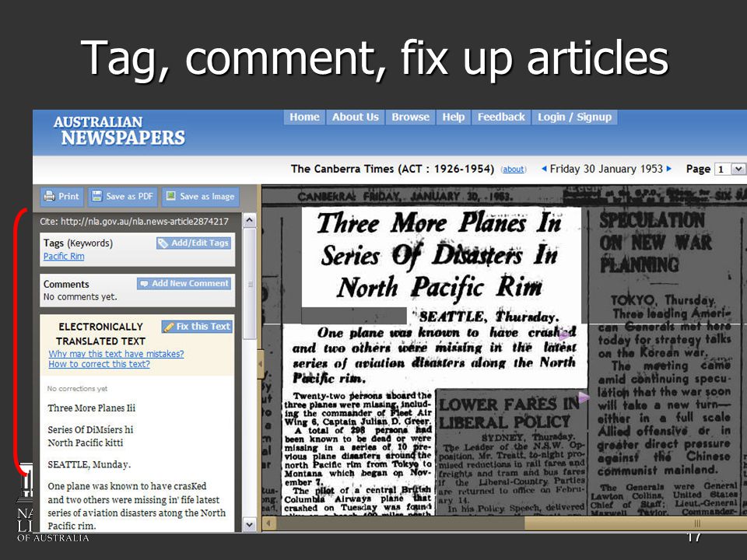Open the Pacific Rim tag link
Viewport: 747px width, 560px height.
64,256
